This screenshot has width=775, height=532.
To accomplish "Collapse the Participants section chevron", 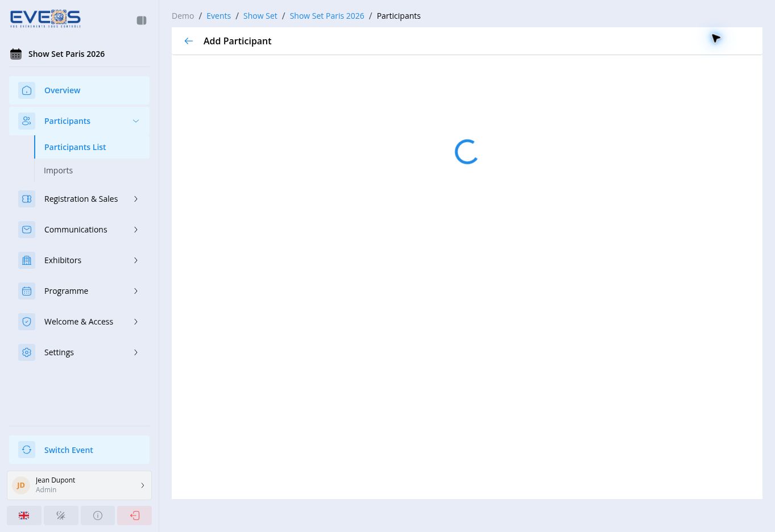I will pos(136,121).
